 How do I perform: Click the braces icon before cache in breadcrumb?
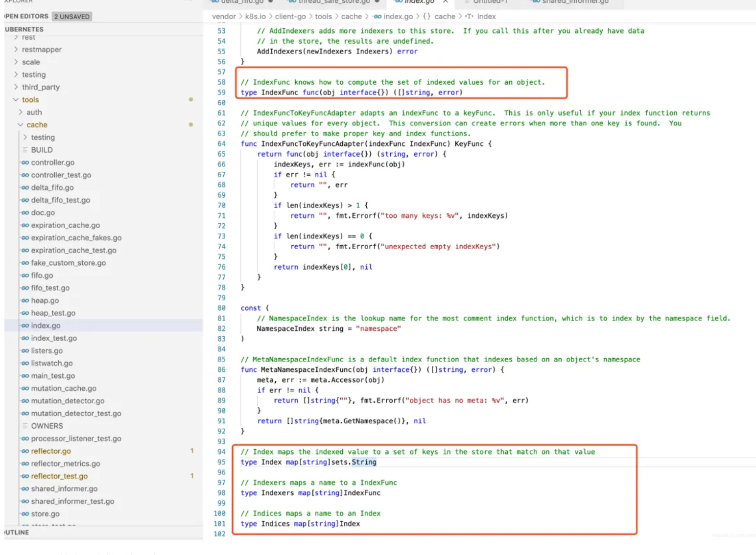pyautogui.click(x=427, y=17)
